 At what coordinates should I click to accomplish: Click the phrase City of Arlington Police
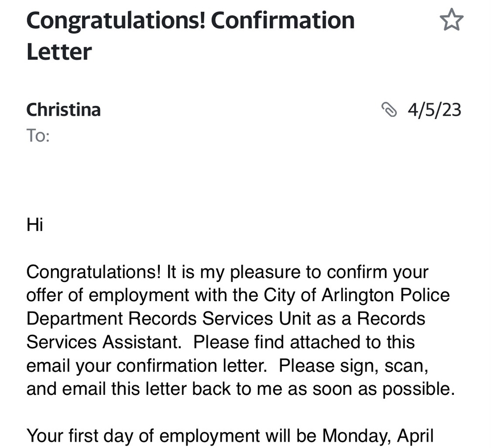coord(357,295)
